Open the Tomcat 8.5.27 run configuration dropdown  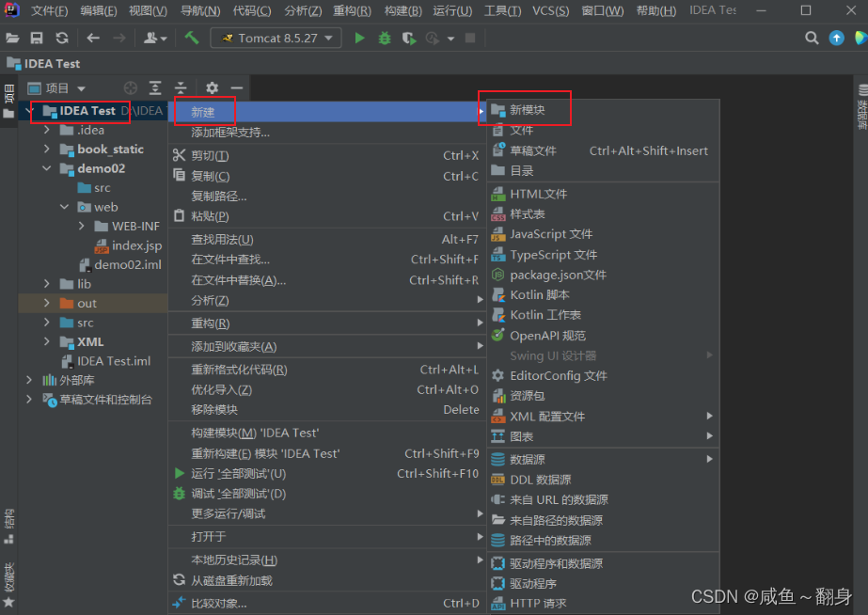pos(276,39)
